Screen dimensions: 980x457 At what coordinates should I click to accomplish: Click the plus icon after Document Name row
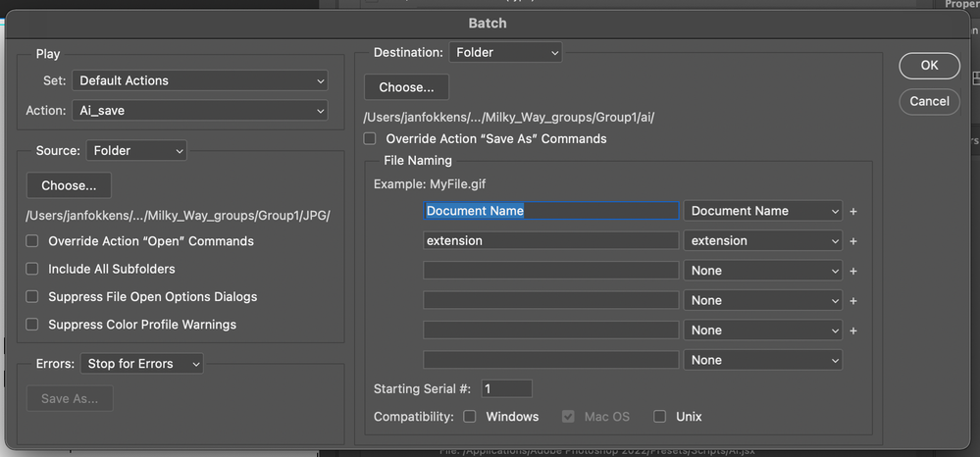tap(853, 211)
